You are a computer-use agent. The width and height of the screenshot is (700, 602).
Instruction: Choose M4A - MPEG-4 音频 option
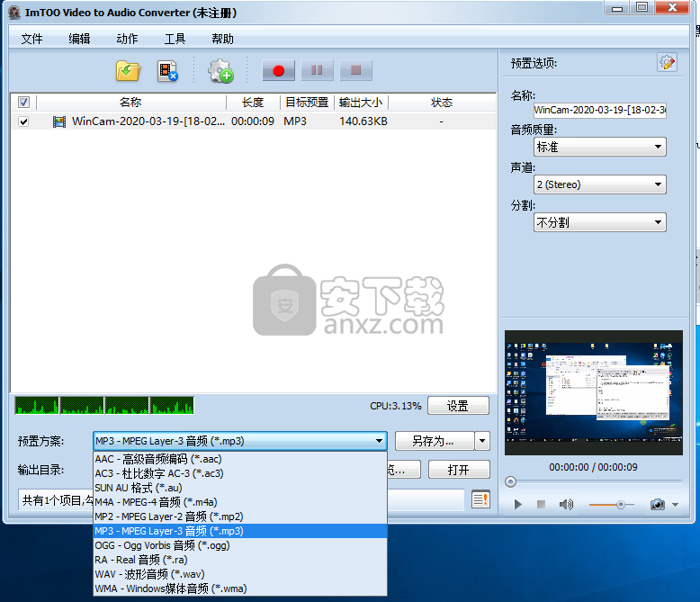(x=240, y=502)
